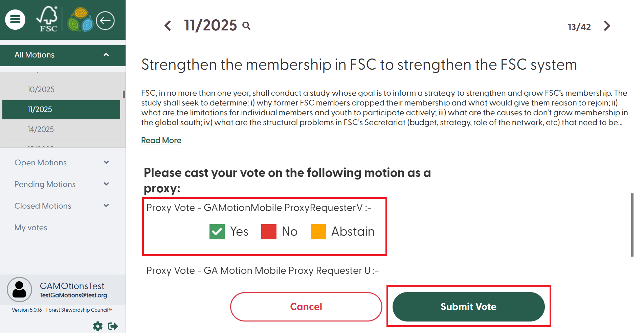Click the circled back arrow icon

[105, 21]
